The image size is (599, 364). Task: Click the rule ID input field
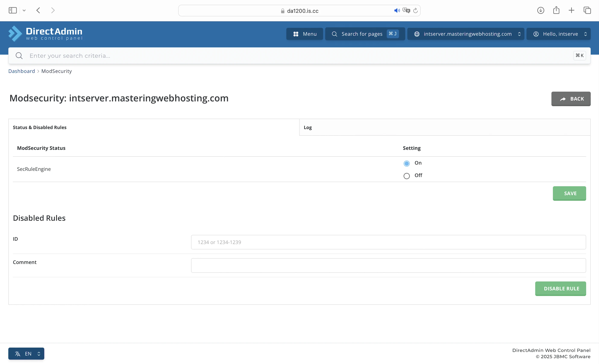pos(388,242)
